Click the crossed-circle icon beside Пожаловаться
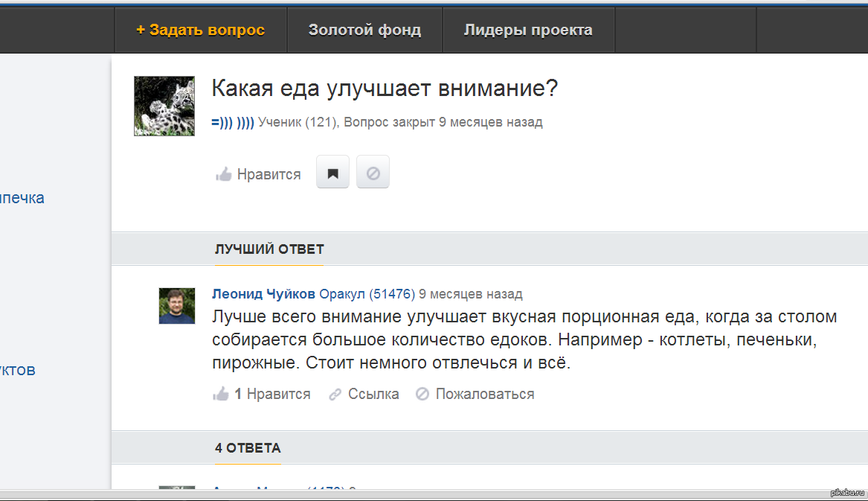The width and height of the screenshot is (868, 501). point(422,395)
